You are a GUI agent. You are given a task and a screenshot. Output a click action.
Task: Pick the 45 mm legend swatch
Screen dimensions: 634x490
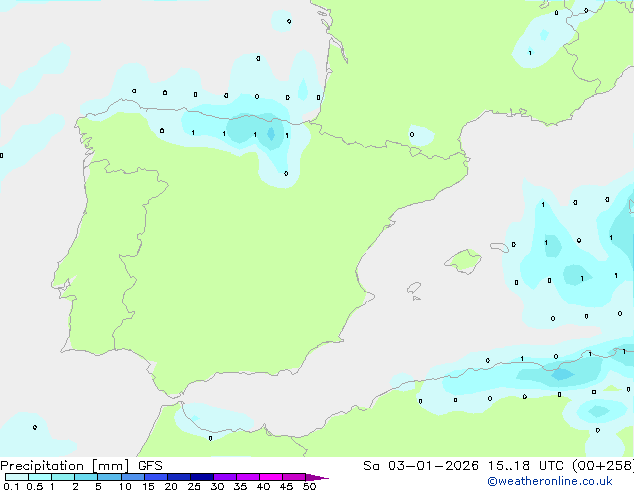point(294,477)
